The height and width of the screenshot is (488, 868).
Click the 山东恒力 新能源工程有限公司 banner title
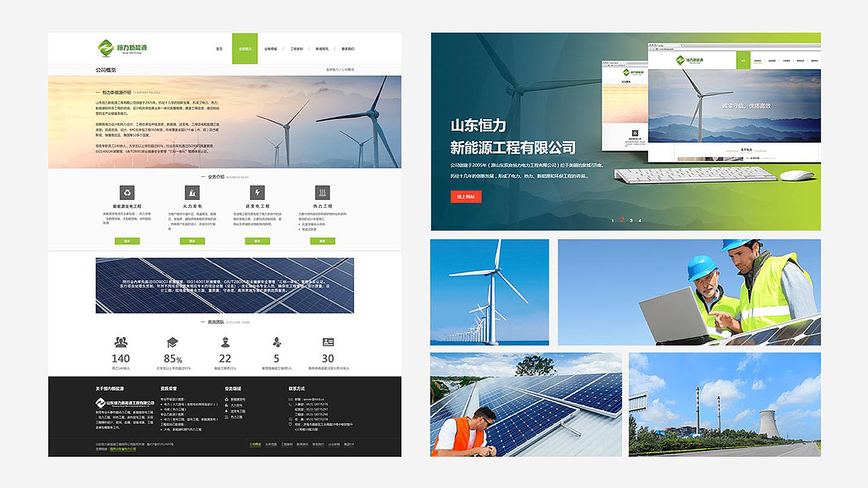(513, 136)
